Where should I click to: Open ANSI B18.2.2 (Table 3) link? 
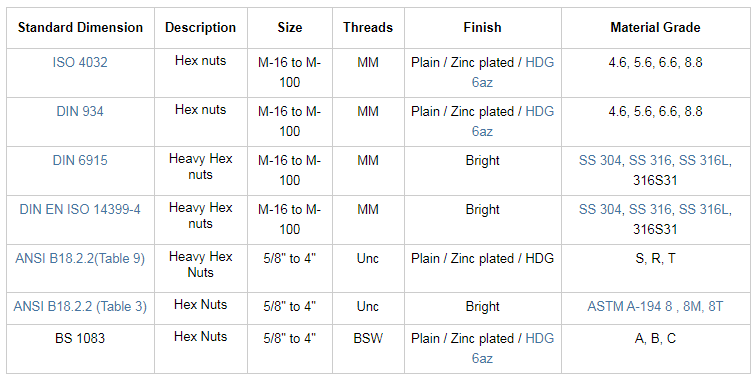click(x=80, y=306)
